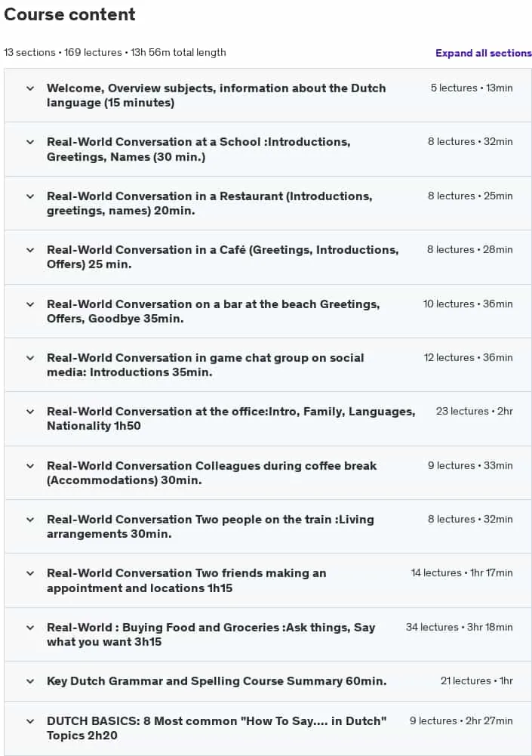Toggle the appointment and locations chevron
The image size is (532, 756).
point(30,573)
